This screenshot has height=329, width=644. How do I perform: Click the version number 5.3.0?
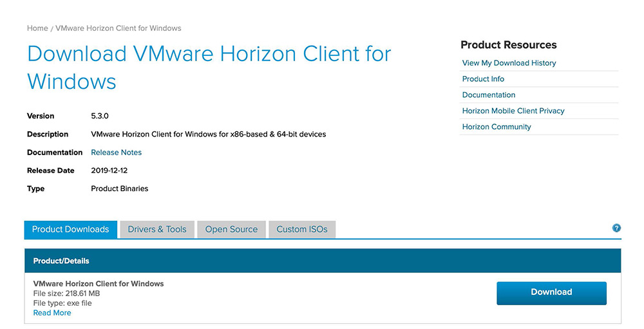point(100,117)
